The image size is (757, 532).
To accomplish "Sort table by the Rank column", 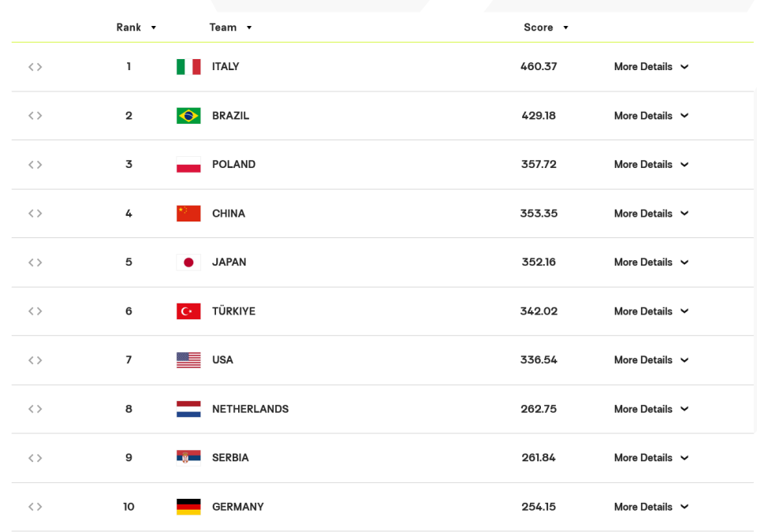I will 136,28.
